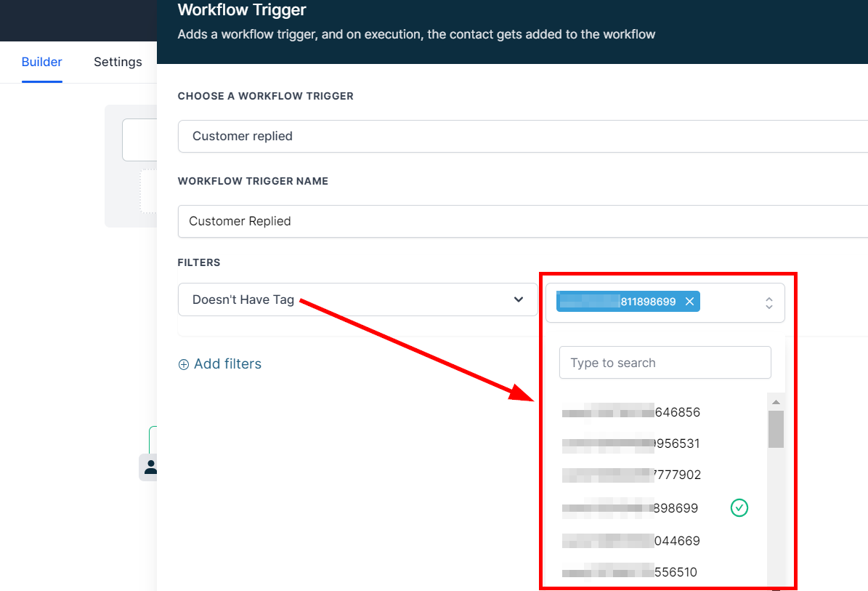This screenshot has width=868, height=591.
Task: Open the Customer replied trigger dropdown
Action: [x=522, y=136]
